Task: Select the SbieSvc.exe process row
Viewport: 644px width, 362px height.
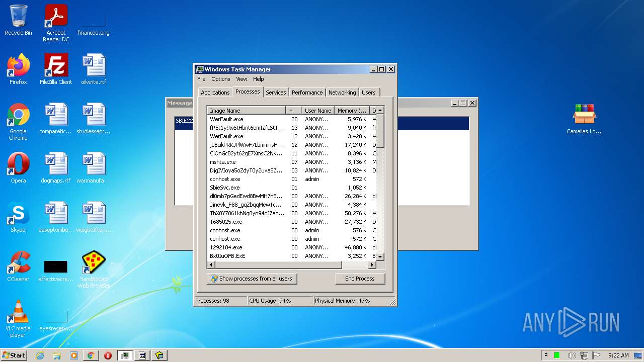Action: [292, 188]
